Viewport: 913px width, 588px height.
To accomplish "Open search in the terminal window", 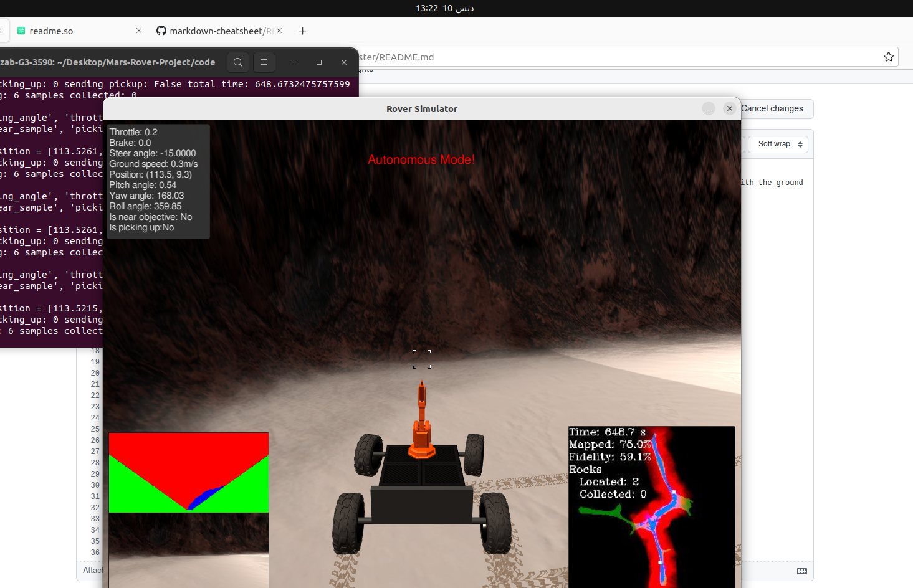I will pyautogui.click(x=237, y=62).
